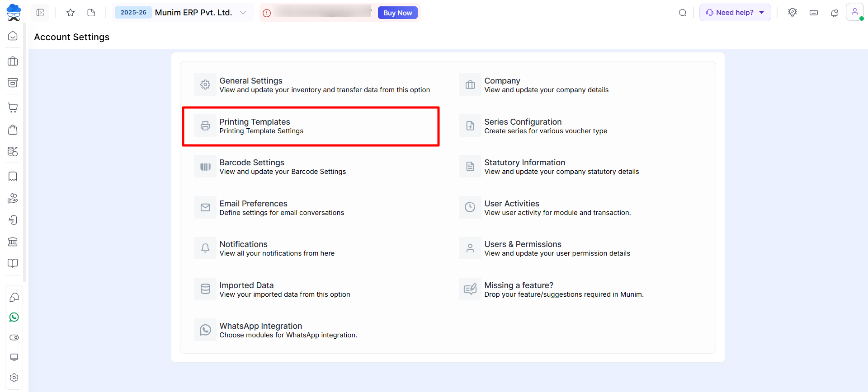Select the 2025-26 financial year badge

133,13
